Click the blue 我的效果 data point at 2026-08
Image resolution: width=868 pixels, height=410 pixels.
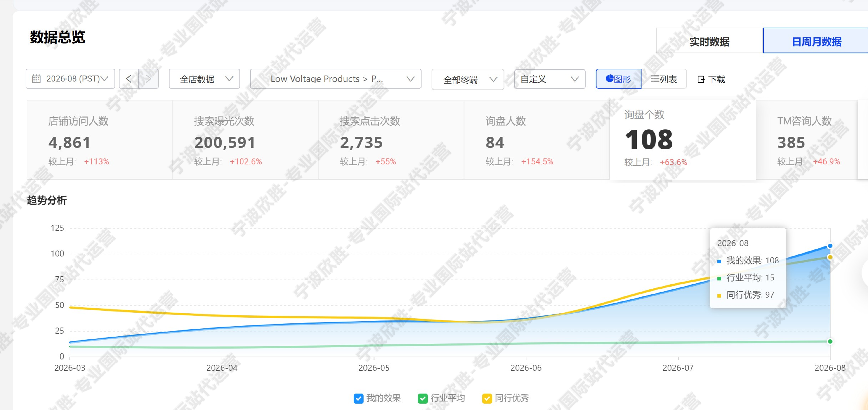pos(830,246)
